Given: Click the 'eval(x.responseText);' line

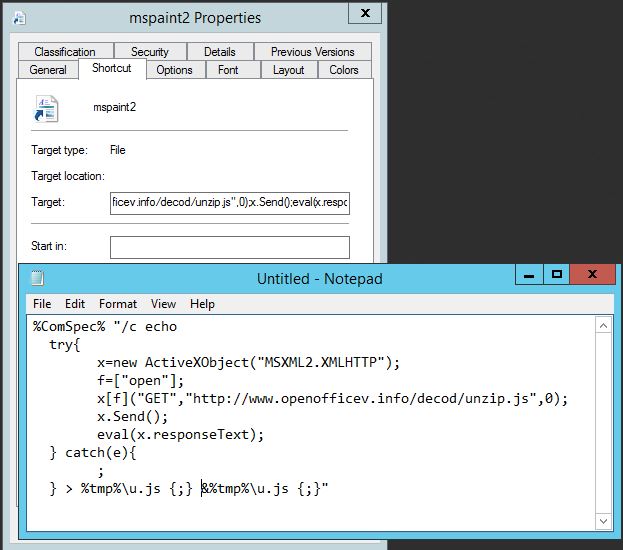Looking at the screenshot, I should pos(180,435).
